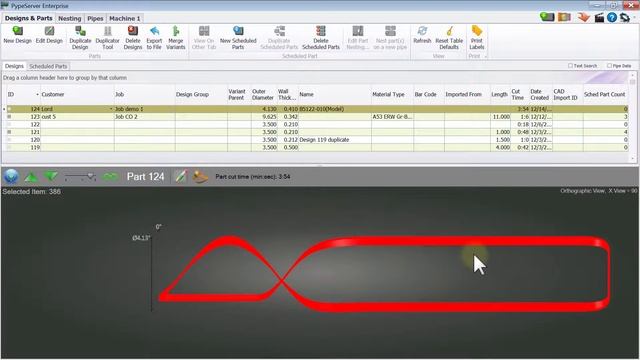This screenshot has height=360, width=640.
Task: Click the Design Group column header
Action: pos(201,94)
